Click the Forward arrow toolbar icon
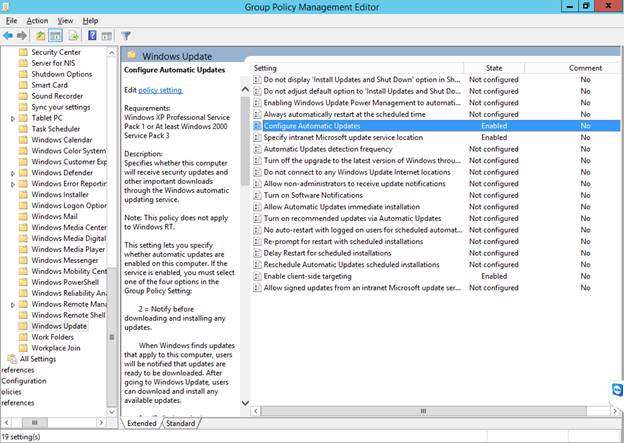The height and width of the screenshot is (443, 624). [22, 36]
